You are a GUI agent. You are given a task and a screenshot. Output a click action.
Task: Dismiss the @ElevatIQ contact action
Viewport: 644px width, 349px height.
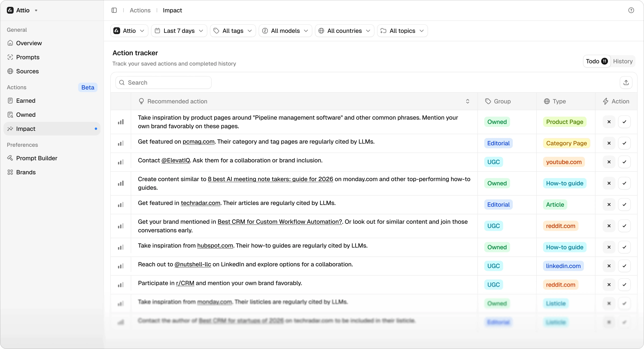point(609,162)
